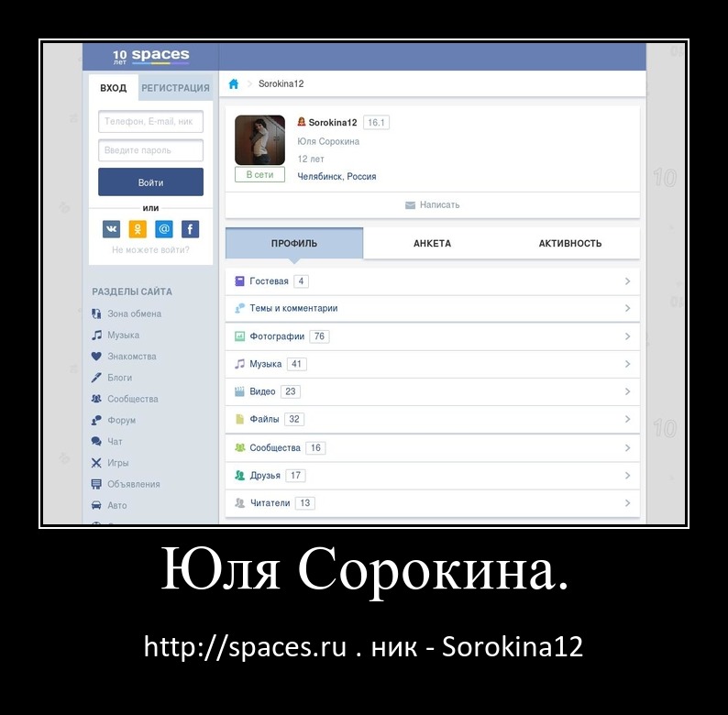Click the Видео clapperboard icon

pyautogui.click(x=239, y=391)
